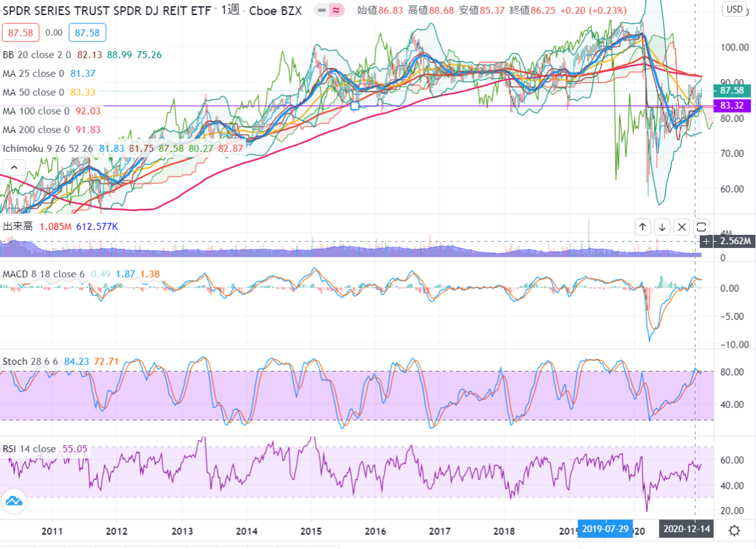Click the 2.562M volume crosshair label
This screenshot has width=756, height=549.
tap(735, 241)
